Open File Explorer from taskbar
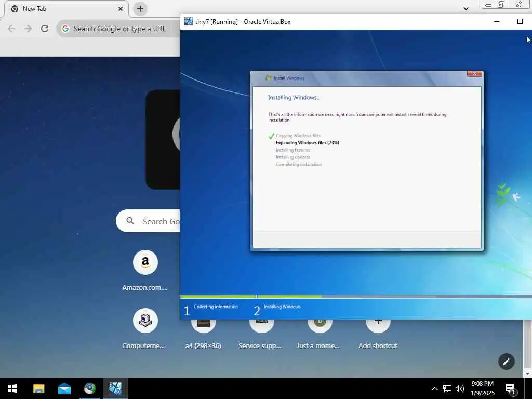This screenshot has width=532, height=399. 38,389
